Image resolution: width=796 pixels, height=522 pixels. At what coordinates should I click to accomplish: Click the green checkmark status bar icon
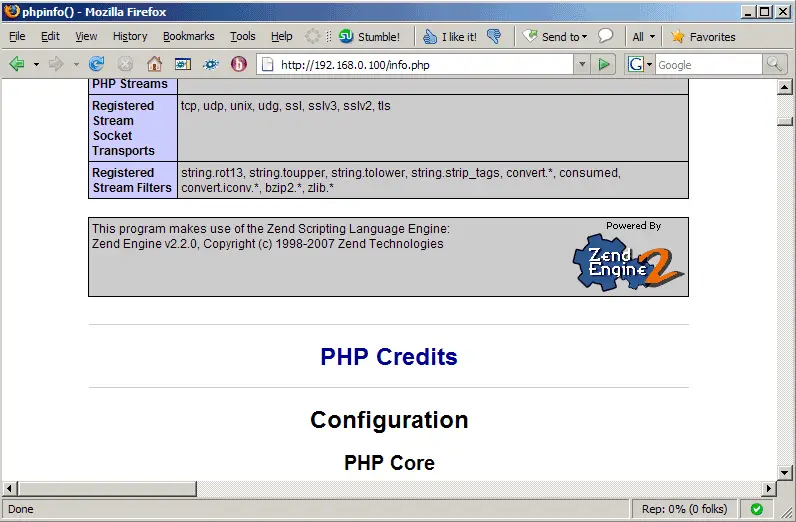click(756, 509)
